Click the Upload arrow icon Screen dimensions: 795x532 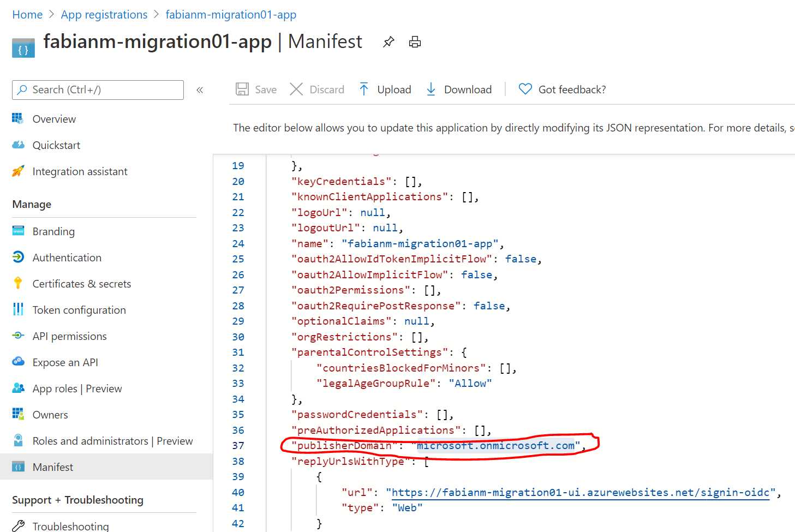[x=364, y=89]
